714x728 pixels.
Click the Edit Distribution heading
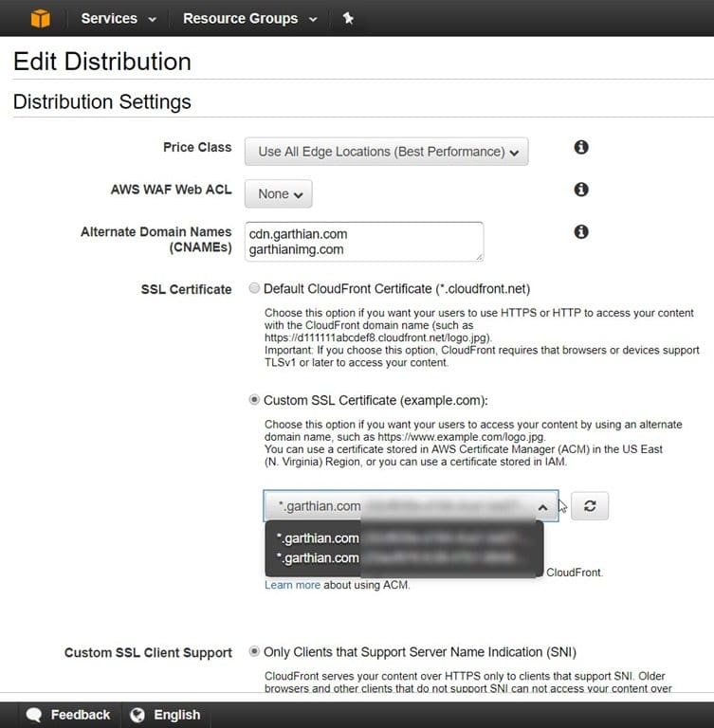tap(102, 62)
